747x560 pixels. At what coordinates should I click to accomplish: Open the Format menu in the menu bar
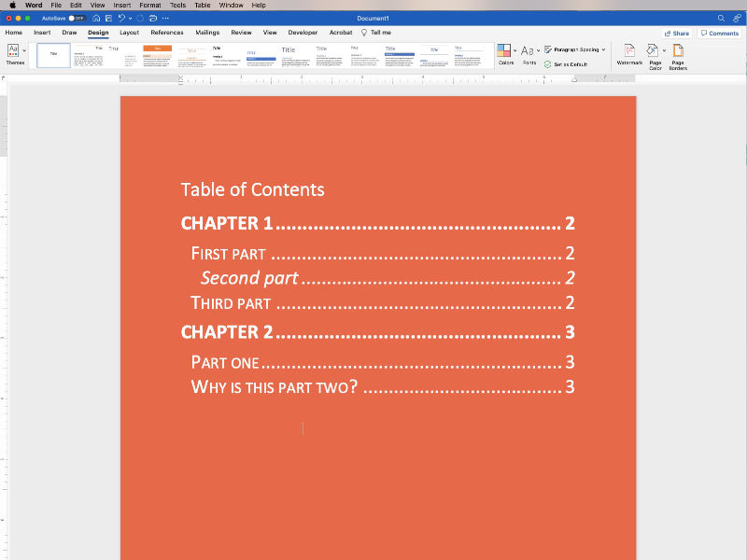(x=149, y=5)
